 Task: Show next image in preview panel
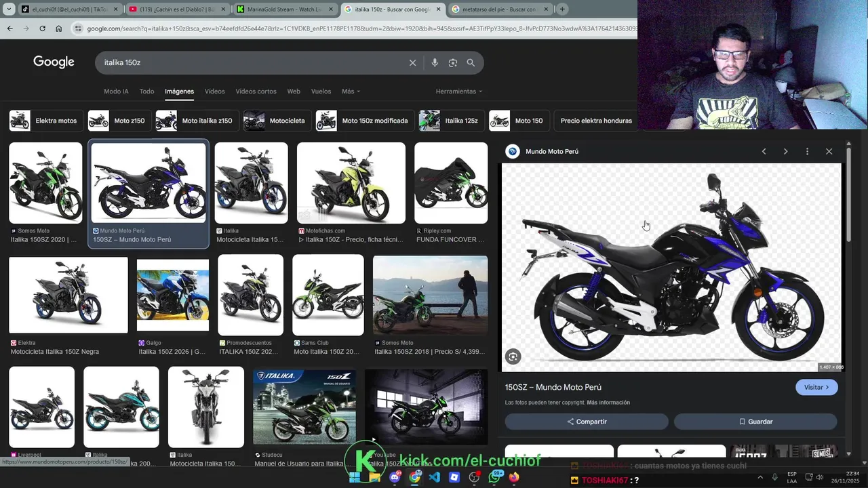(785, 151)
